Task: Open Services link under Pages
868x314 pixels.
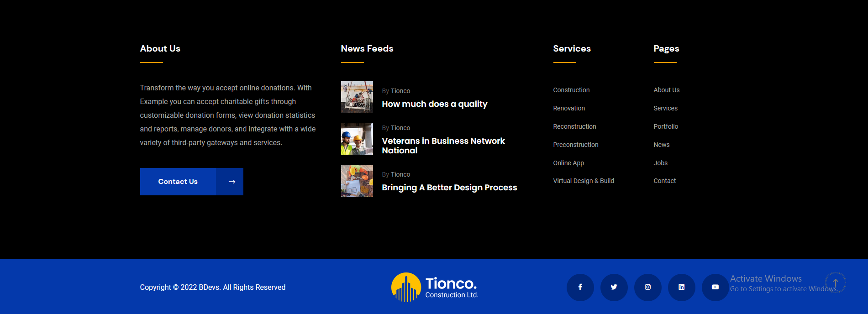Action: click(x=665, y=108)
